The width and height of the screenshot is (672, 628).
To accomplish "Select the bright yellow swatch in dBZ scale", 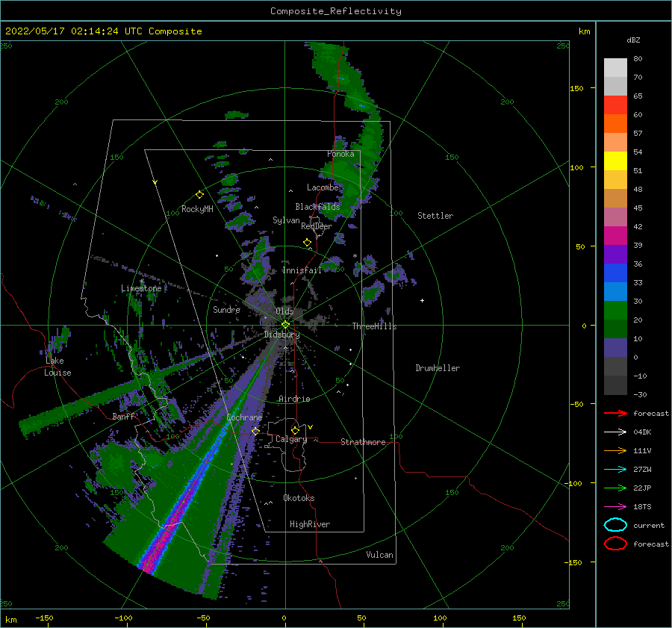I will pos(615,161).
